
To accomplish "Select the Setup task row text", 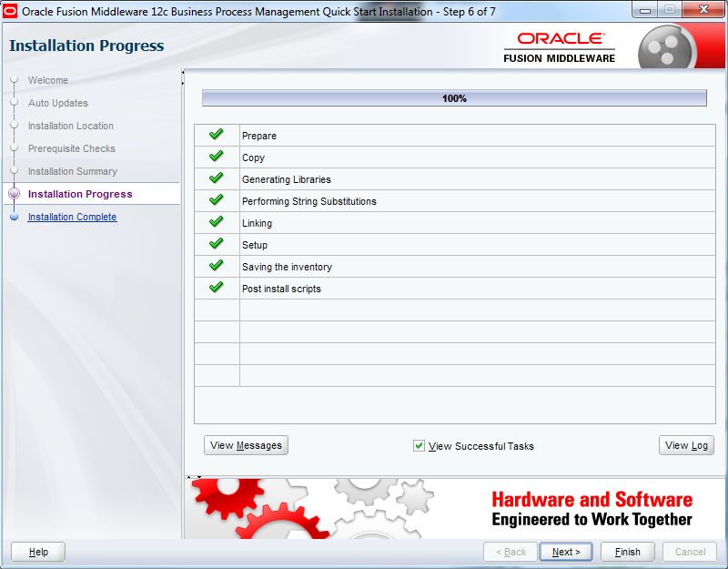I will coord(255,245).
